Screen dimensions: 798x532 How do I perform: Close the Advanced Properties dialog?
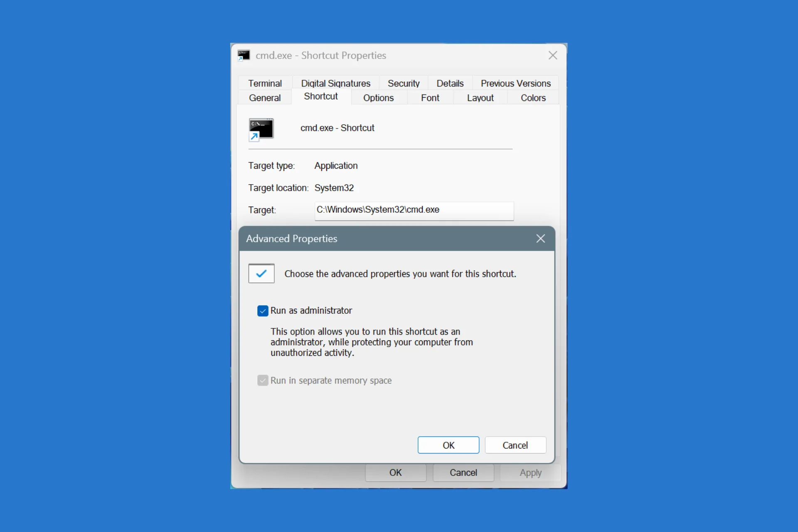click(x=540, y=238)
